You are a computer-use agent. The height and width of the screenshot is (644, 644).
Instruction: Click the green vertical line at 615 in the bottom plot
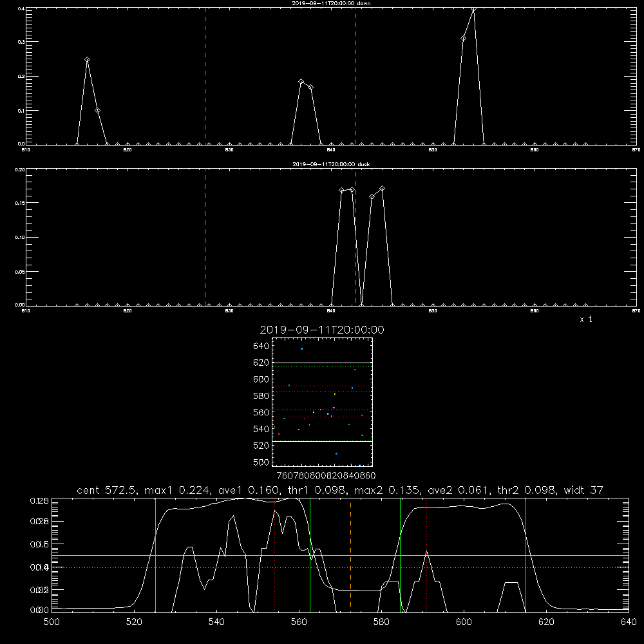tap(526, 554)
